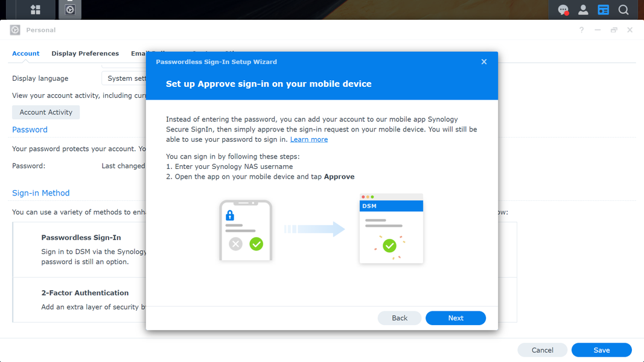Open the DSM search magnifier icon
The height and width of the screenshot is (362, 644).
[x=623, y=10]
